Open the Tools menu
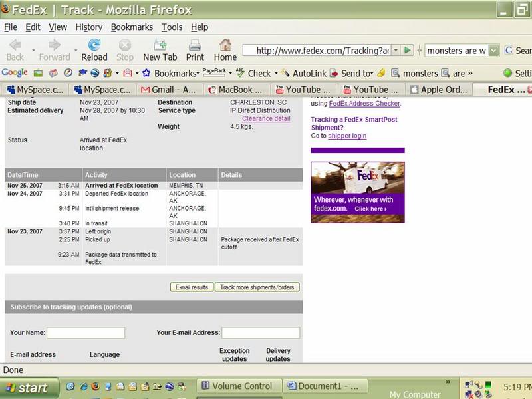Screen dimensions: 532x399 [172, 27]
